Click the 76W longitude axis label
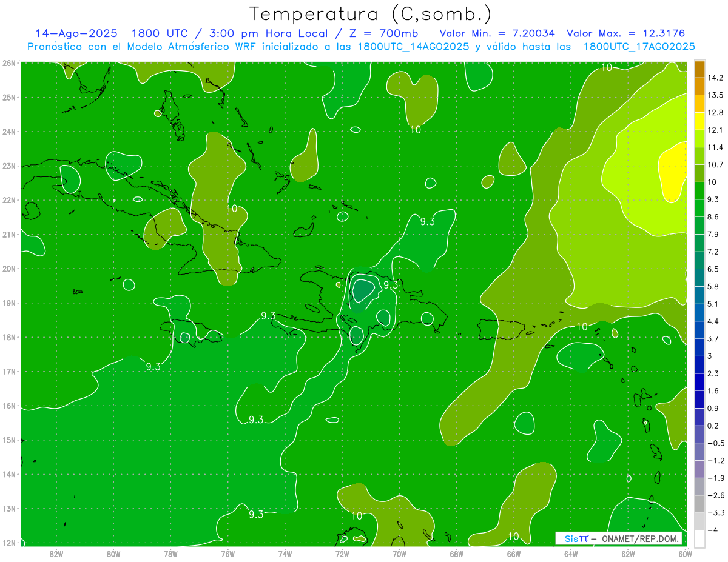728x562 pixels. click(x=227, y=554)
